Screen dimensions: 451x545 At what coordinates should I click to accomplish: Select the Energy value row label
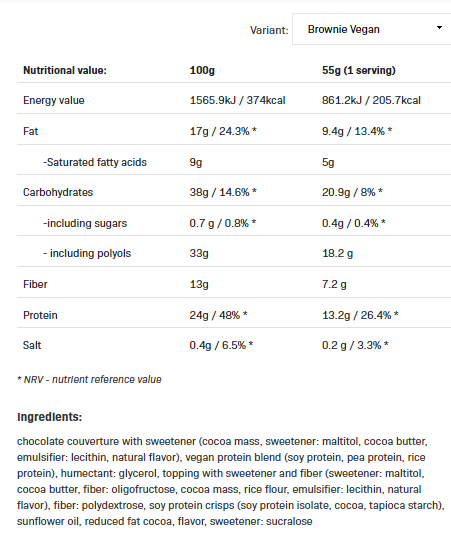(54, 100)
